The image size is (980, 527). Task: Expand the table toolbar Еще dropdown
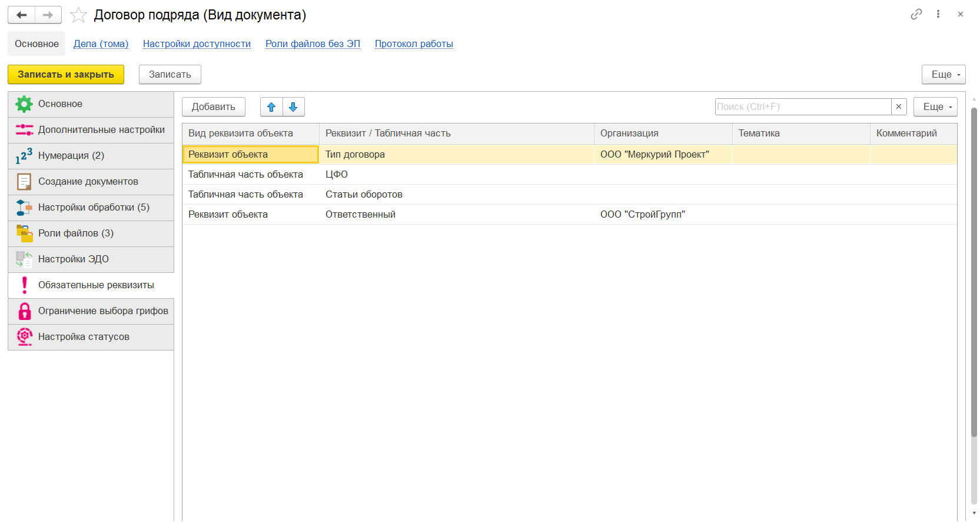[935, 107]
